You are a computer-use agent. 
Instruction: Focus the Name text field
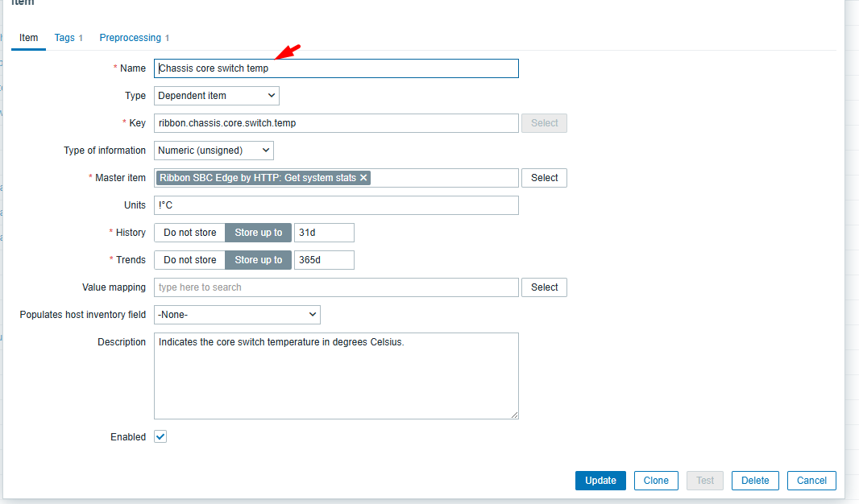pyautogui.click(x=336, y=68)
